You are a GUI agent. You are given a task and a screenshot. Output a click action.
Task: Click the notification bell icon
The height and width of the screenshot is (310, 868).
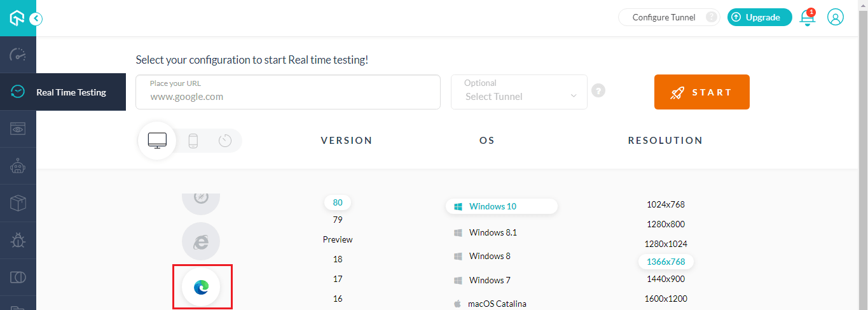[807, 18]
